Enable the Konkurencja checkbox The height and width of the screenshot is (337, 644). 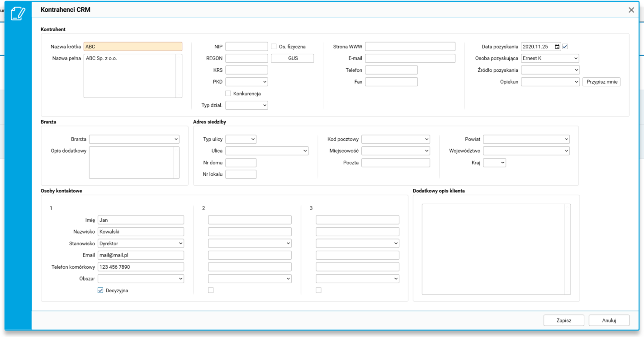228,94
